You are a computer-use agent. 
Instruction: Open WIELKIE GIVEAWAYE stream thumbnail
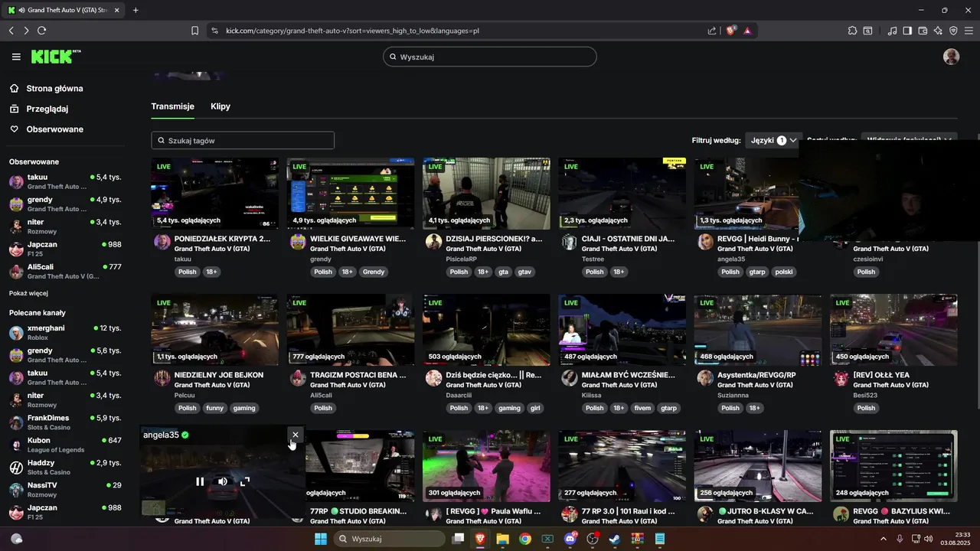point(350,194)
